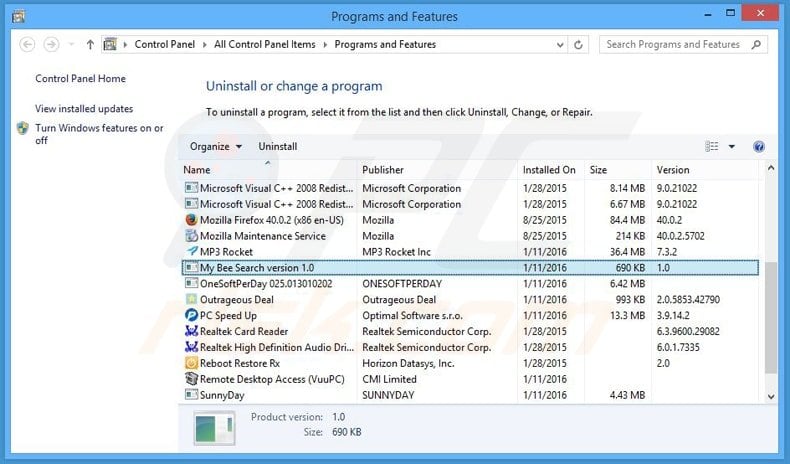Open the view options dropdown arrow
Image resolution: width=790 pixels, height=464 pixels.
[732, 147]
